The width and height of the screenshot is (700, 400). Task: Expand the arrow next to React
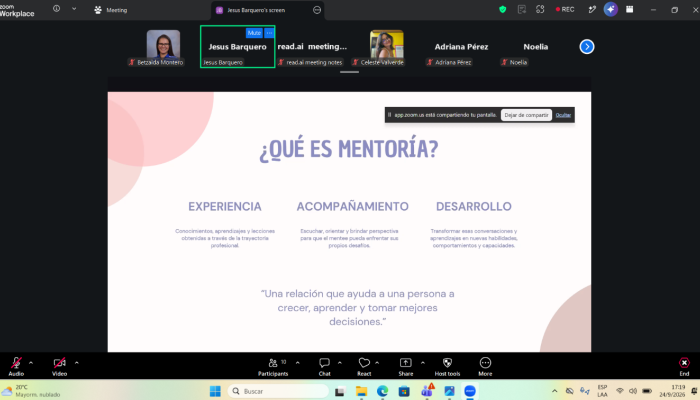pyautogui.click(x=377, y=362)
